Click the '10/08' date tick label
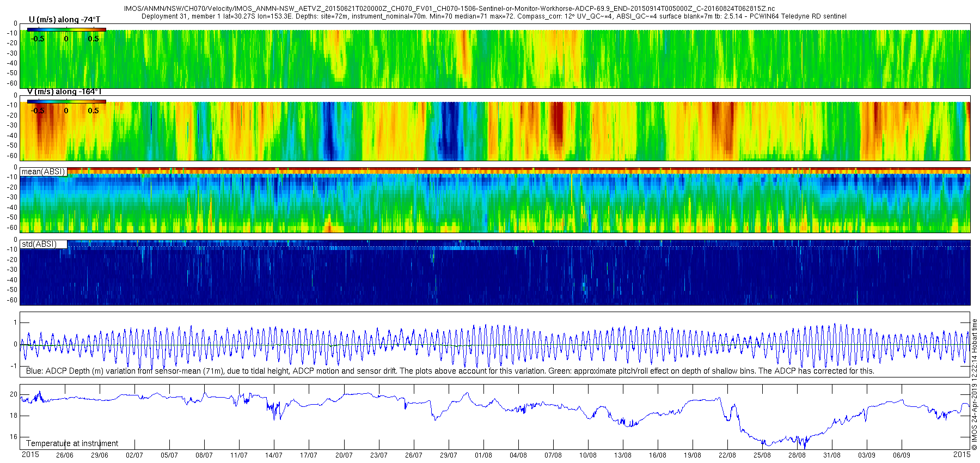 pyautogui.click(x=587, y=455)
